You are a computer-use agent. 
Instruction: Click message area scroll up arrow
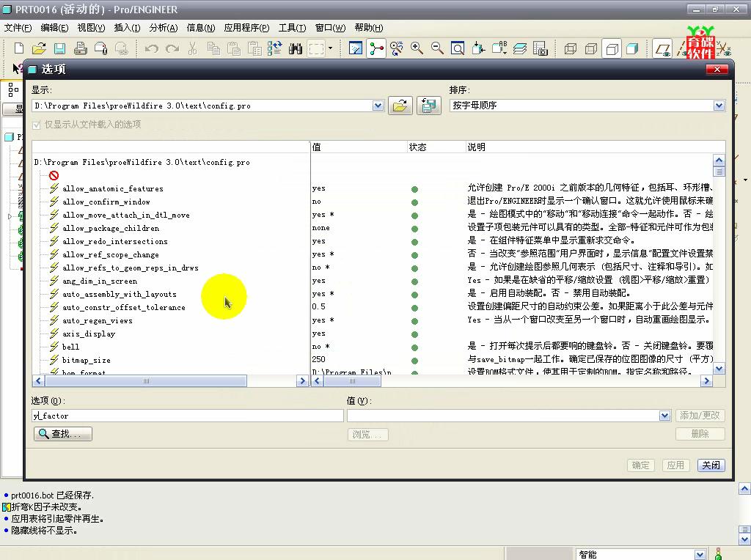pos(744,489)
